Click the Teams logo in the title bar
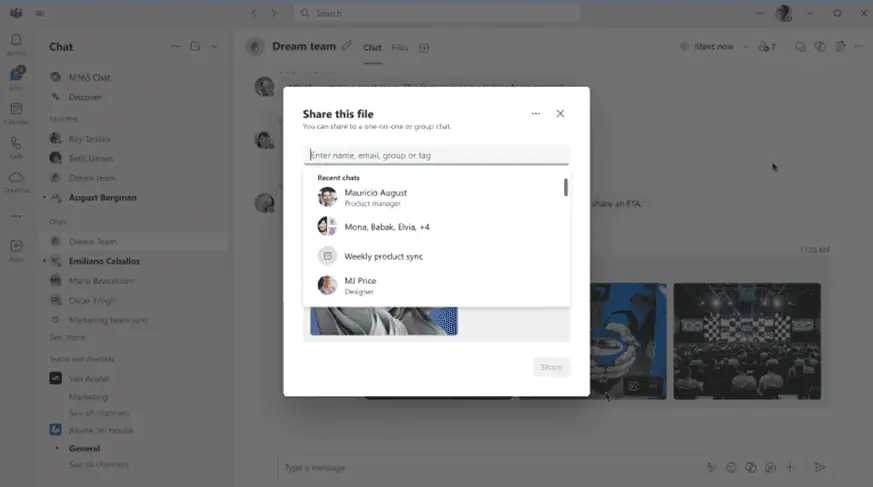The image size is (873, 487). pyautogui.click(x=16, y=13)
